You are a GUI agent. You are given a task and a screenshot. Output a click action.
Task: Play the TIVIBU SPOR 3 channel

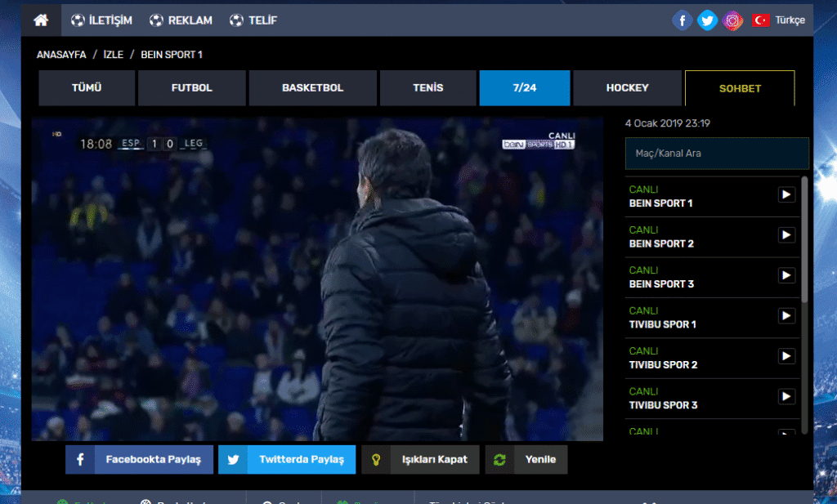point(786,397)
